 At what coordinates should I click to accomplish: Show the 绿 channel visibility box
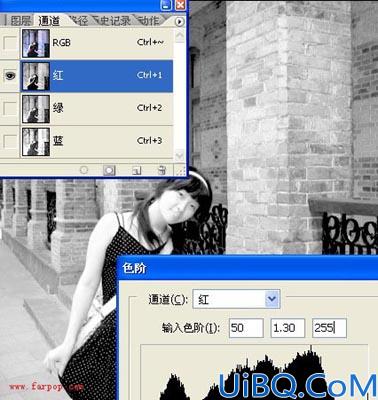(10, 109)
